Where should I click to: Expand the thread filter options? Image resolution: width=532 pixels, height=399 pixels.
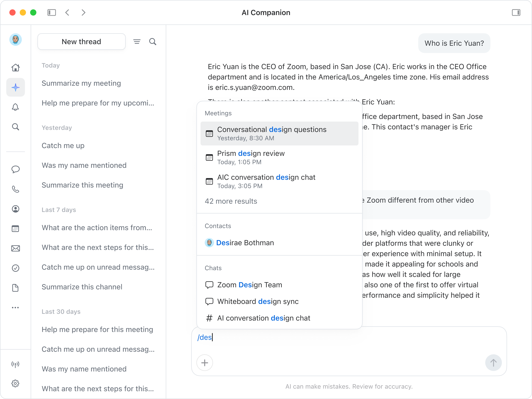tap(137, 41)
